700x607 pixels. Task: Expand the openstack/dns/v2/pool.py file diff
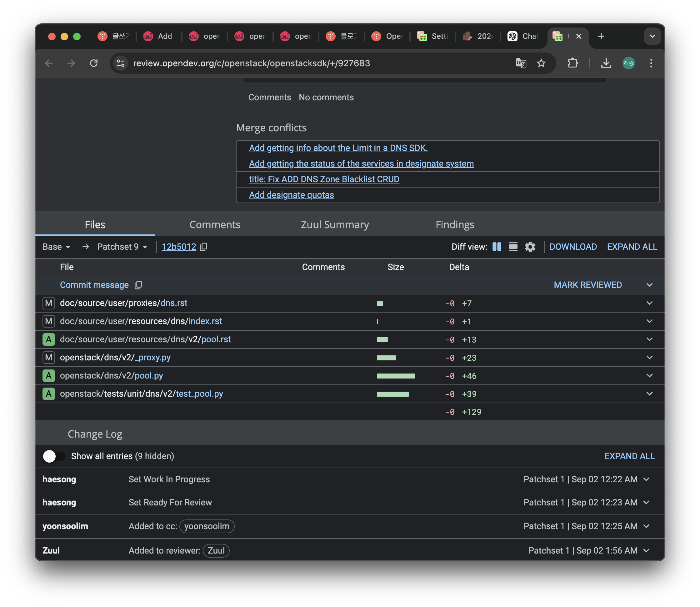[x=649, y=376]
